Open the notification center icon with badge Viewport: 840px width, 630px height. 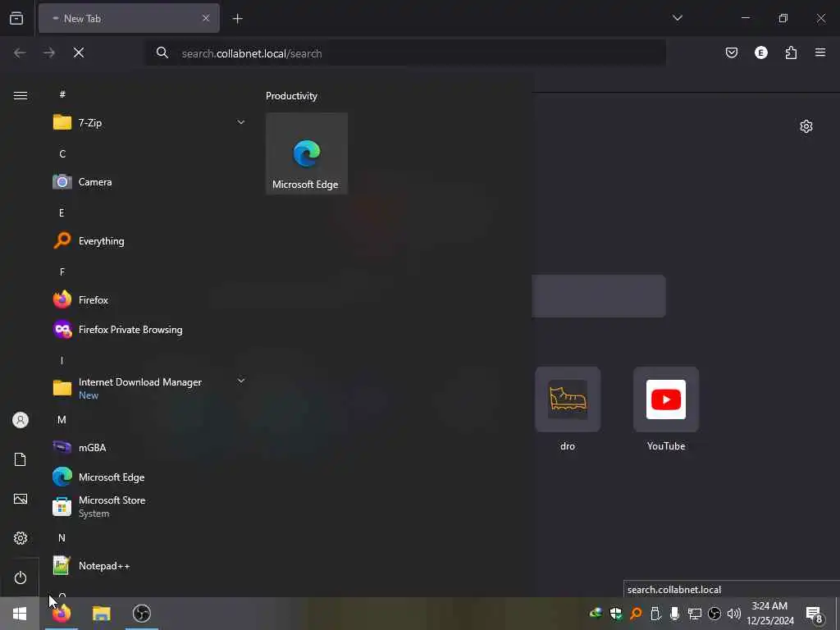click(815, 614)
